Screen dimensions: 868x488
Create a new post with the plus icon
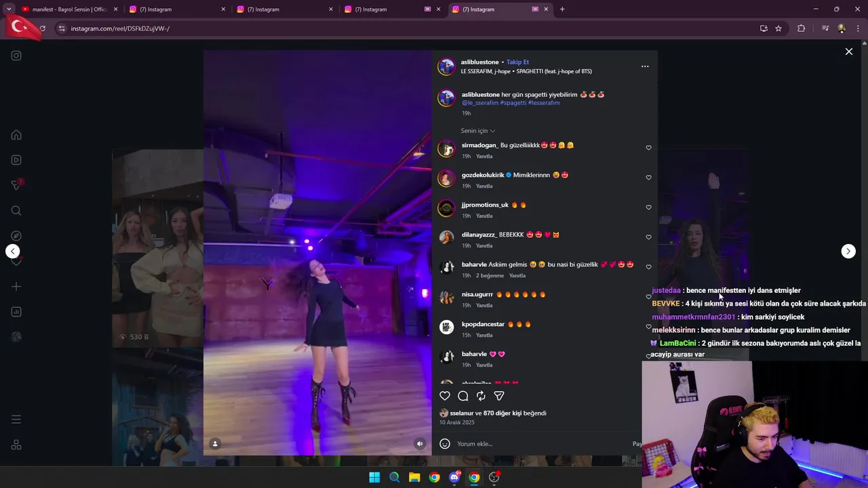16,287
